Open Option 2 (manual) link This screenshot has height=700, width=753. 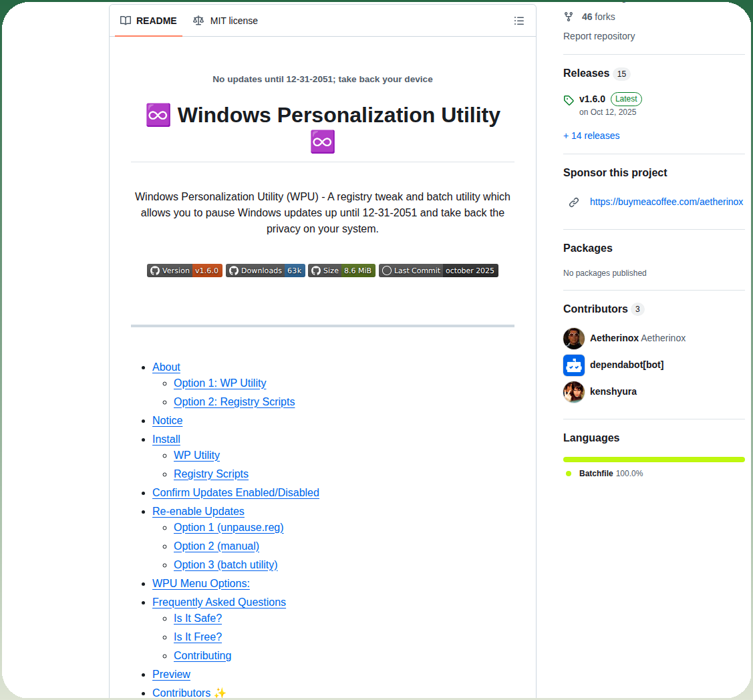[x=216, y=546]
